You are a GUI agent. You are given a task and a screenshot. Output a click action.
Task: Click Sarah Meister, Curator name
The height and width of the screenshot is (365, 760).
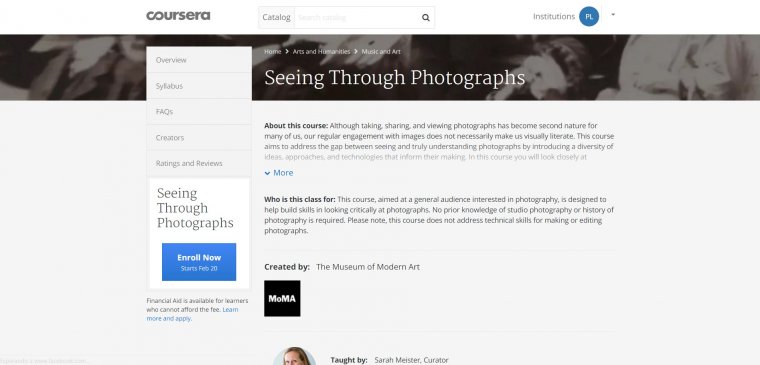click(x=412, y=360)
